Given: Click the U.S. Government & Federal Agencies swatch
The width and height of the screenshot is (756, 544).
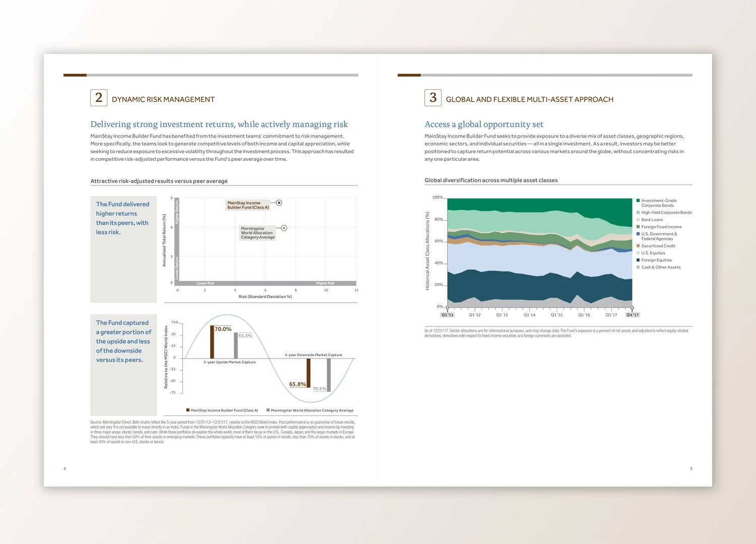Looking at the screenshot, I should coord(638,234).
